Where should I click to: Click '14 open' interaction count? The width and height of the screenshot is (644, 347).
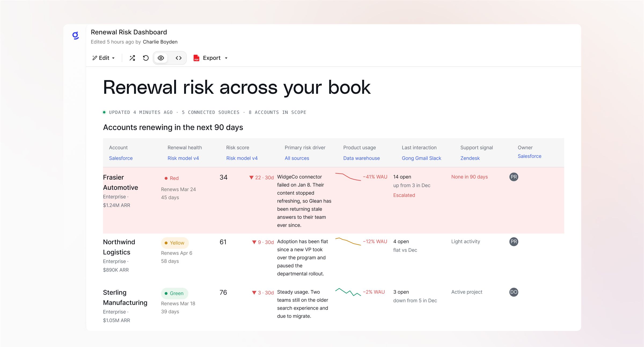(402, 177)
